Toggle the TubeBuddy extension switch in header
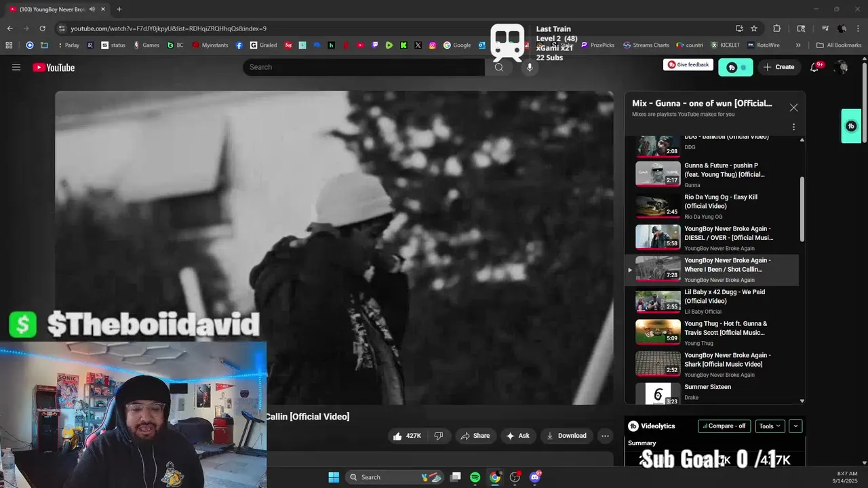868x488 pixels. pos(736,67)
